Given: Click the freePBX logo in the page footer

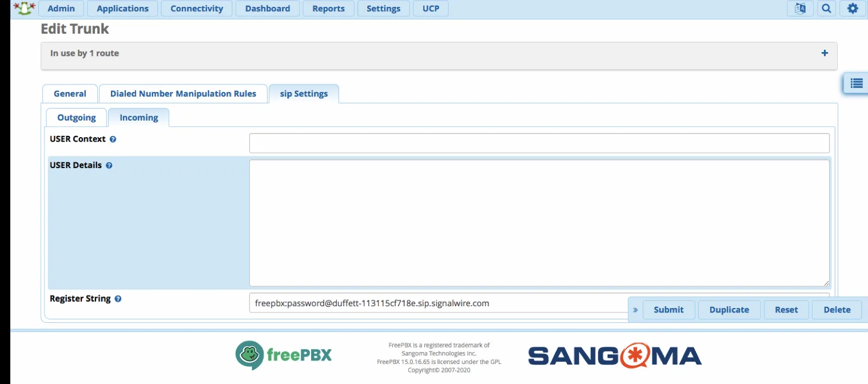Looking at the screenshot, I should 284,355.
